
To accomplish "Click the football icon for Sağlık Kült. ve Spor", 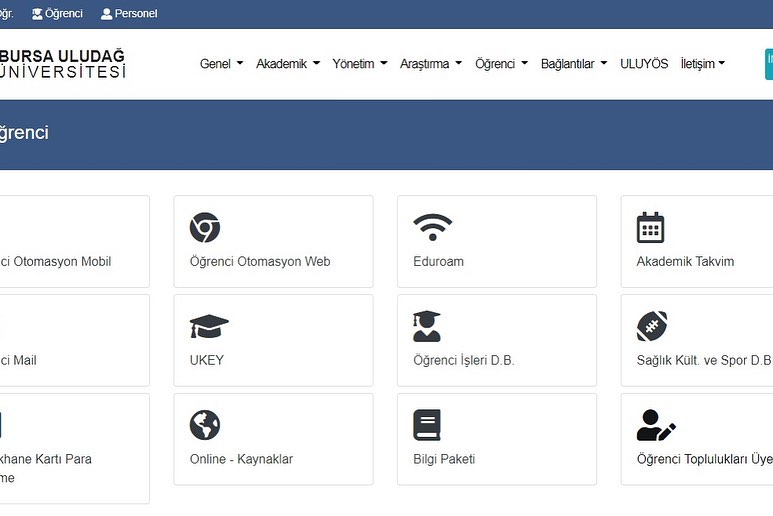I will point(652,326).
